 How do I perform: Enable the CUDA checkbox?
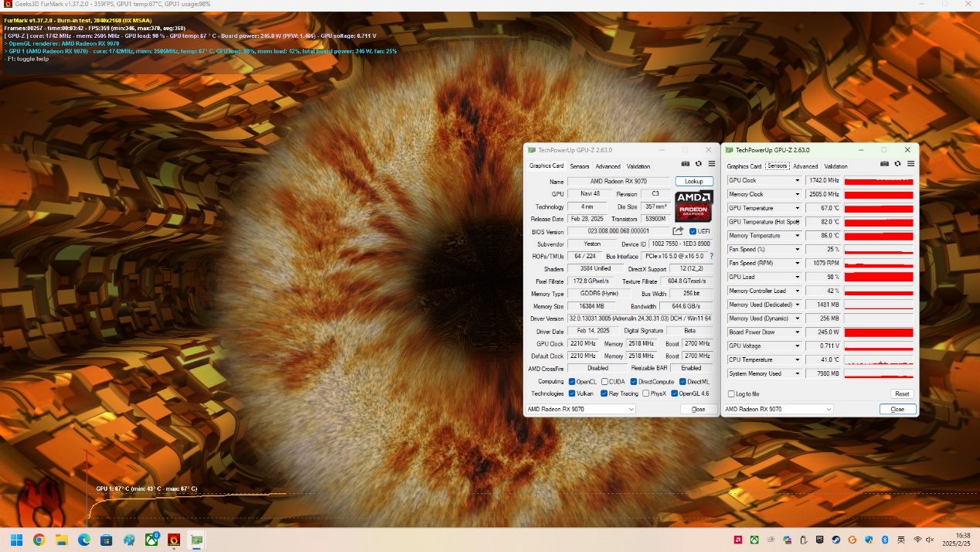click(603, 381)
